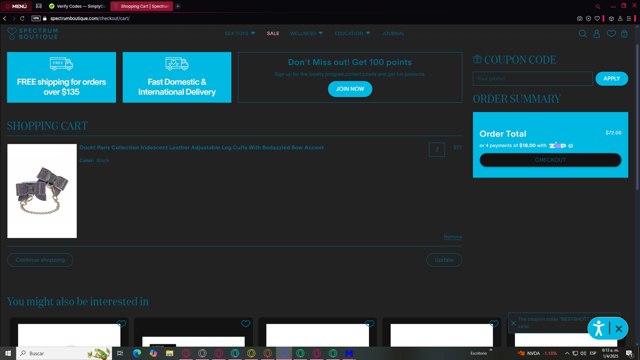The image size is (640, 360).
Task: Favorite the first recommended product with heart
Action: coord(121,324)
